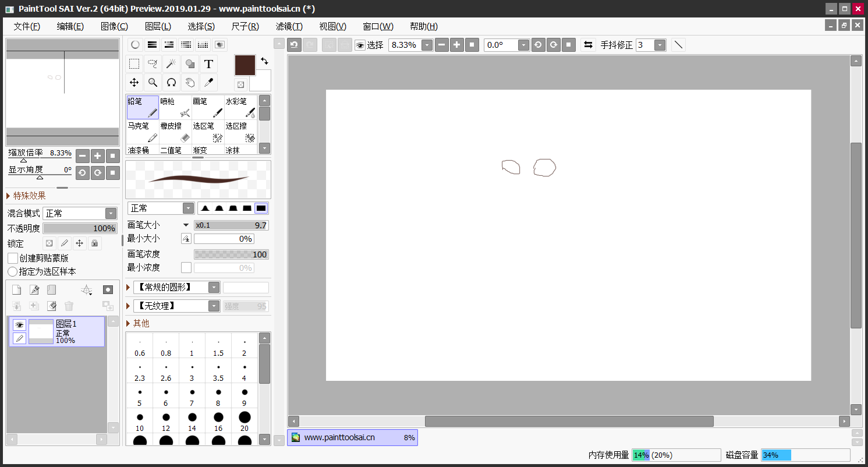Screen dimensions: 868x467
Task: Enable the 创建剪贴蒙版 checkbox
Action: coord(13,258)
